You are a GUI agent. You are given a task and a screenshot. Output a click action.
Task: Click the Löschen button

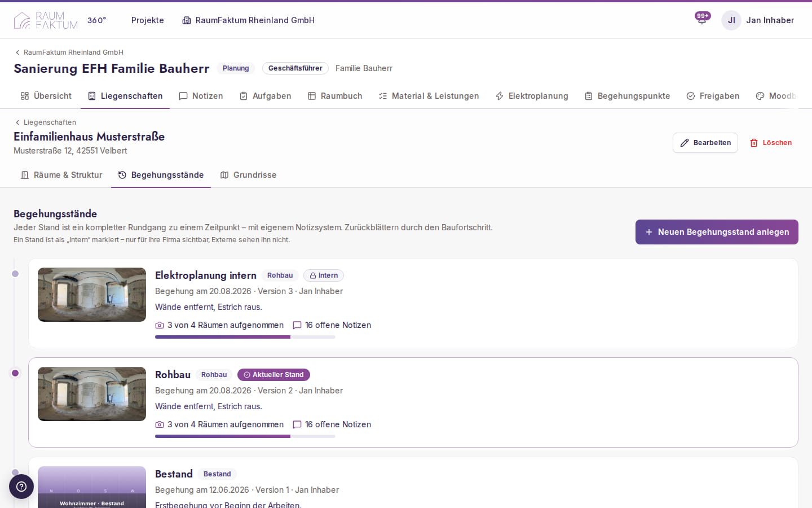tap(771, 143)
